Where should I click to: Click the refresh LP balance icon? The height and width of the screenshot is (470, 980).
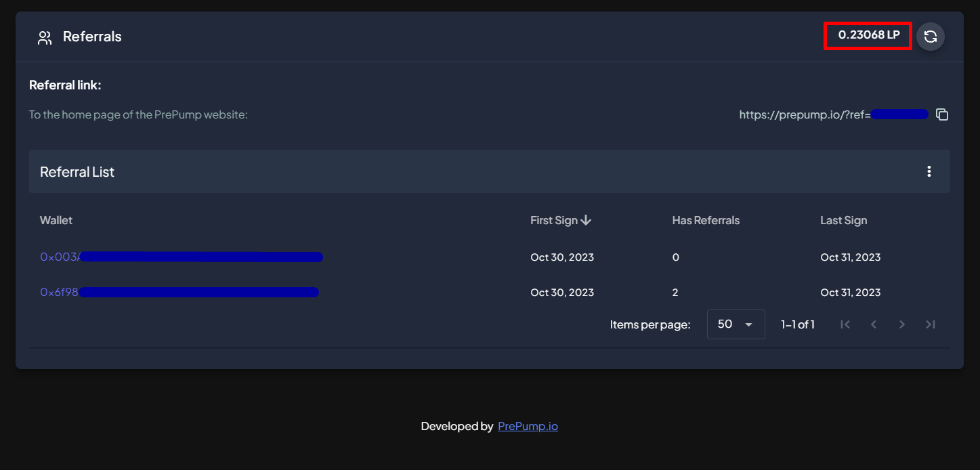pyautogui.click(x=930, y=37)
